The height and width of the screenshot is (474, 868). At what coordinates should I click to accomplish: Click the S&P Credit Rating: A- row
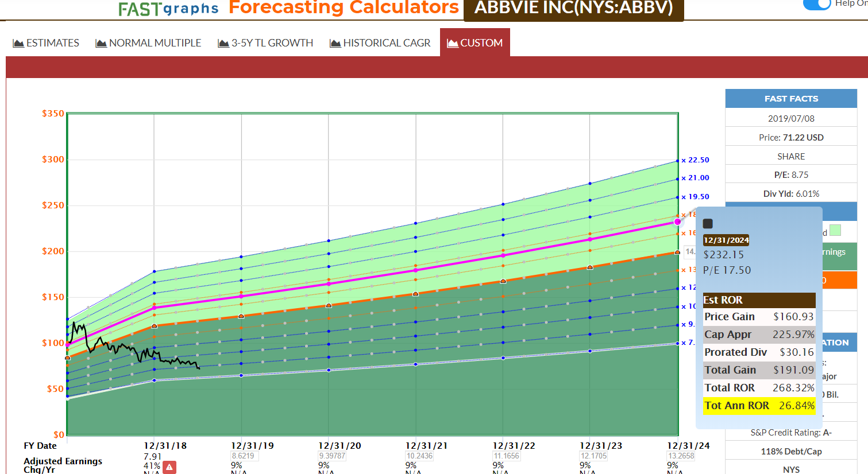[791, 433]
